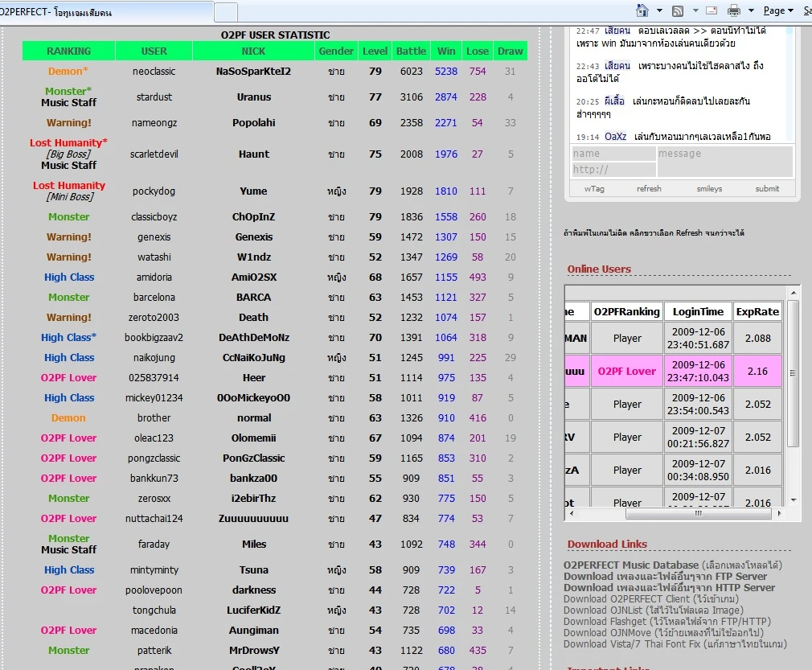Click refresh in the chatbox
Viewport: 812px width, 670px height.
tap(649, 189)
